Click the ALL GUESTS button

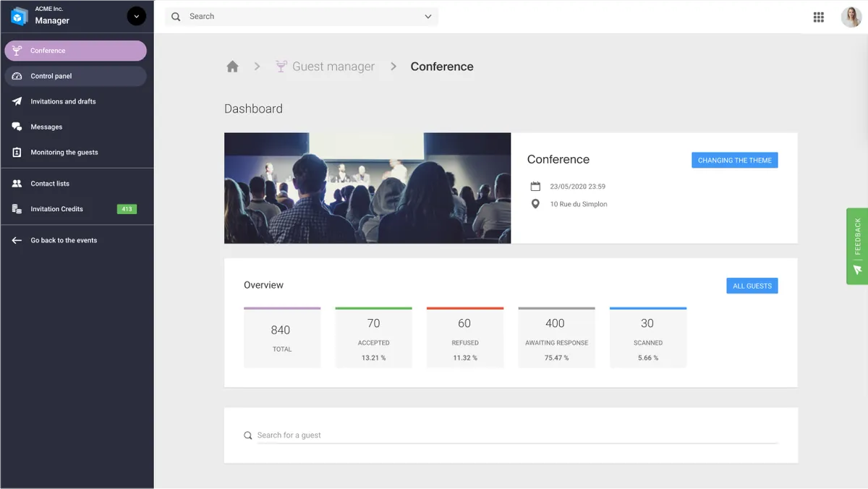click(x=752, y=286)
